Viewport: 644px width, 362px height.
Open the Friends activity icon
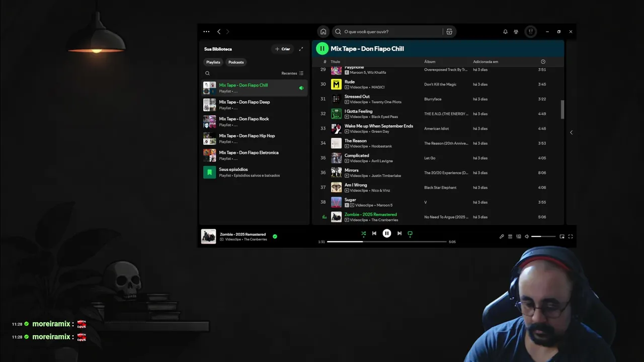point(516,32)
